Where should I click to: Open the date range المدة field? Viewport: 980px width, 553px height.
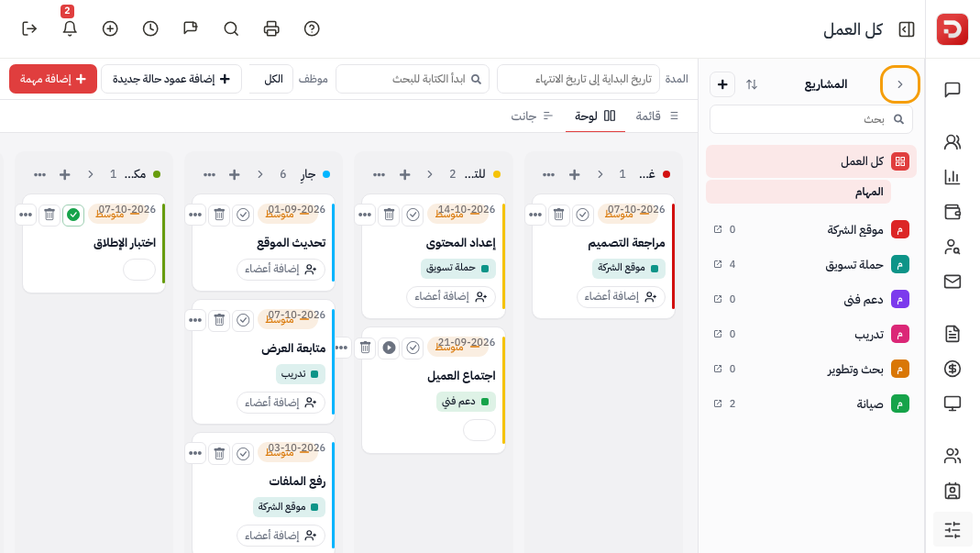point(578,79)
